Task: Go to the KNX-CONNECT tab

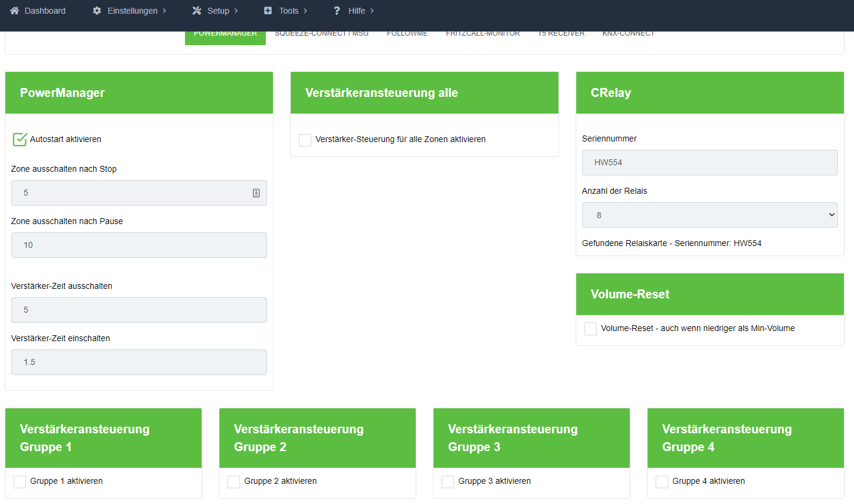Action: [x=628, y=34]
